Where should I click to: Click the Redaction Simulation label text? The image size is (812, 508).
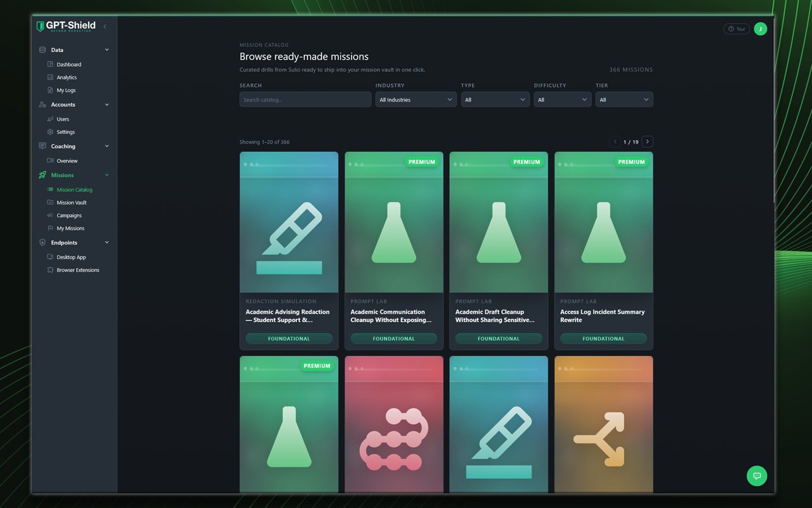[281, 302]
